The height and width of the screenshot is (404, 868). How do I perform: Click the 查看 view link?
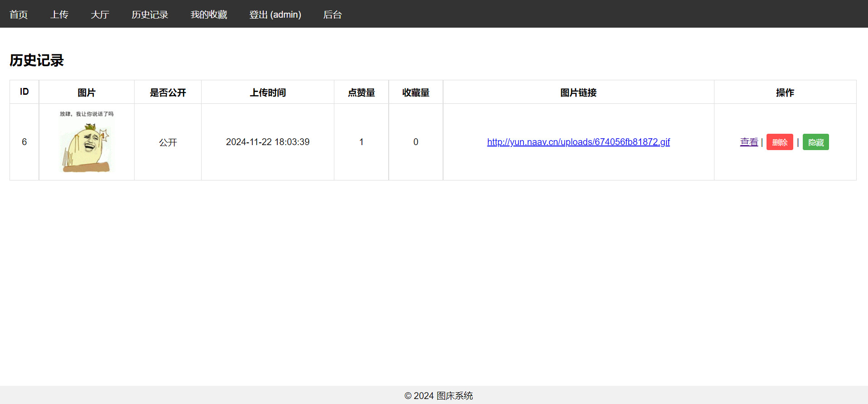click(748, 142)
